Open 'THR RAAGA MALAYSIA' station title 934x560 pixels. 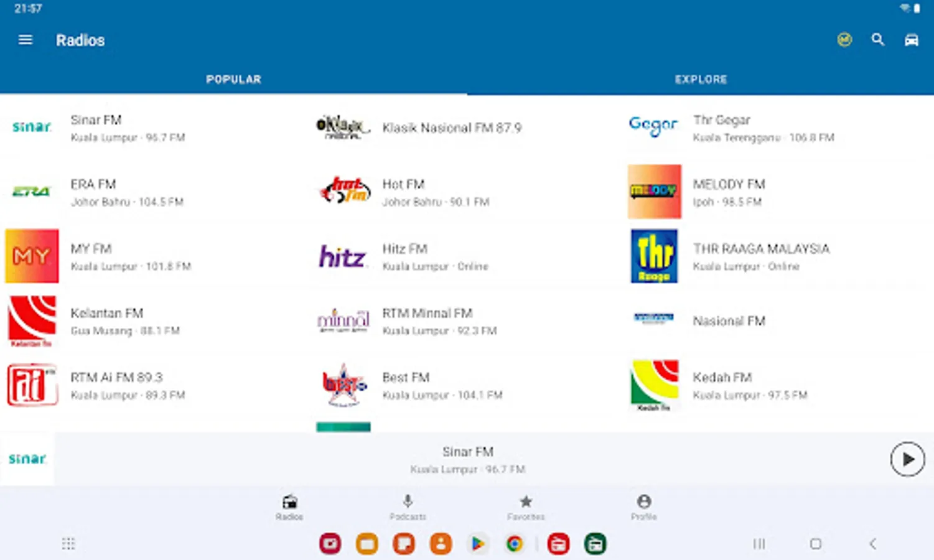coord(762,248)
